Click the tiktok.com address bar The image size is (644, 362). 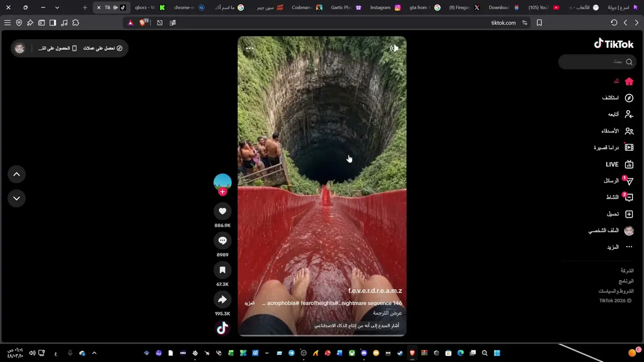[x=503, y=23]
